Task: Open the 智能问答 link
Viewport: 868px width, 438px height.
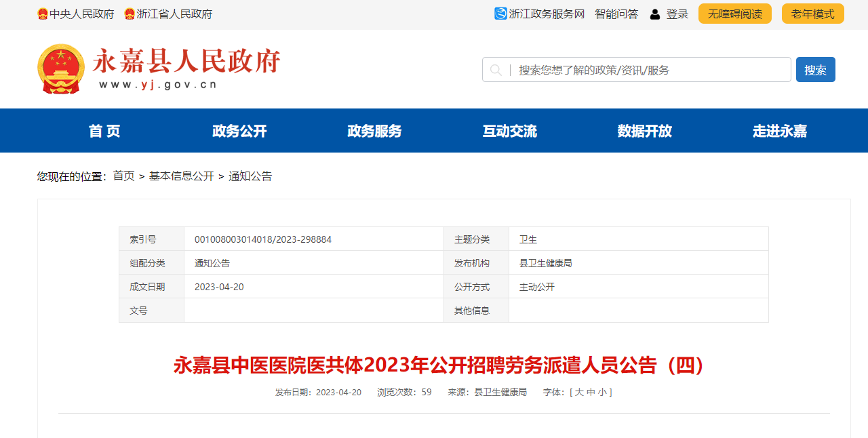Action: [x=616, y=14]
